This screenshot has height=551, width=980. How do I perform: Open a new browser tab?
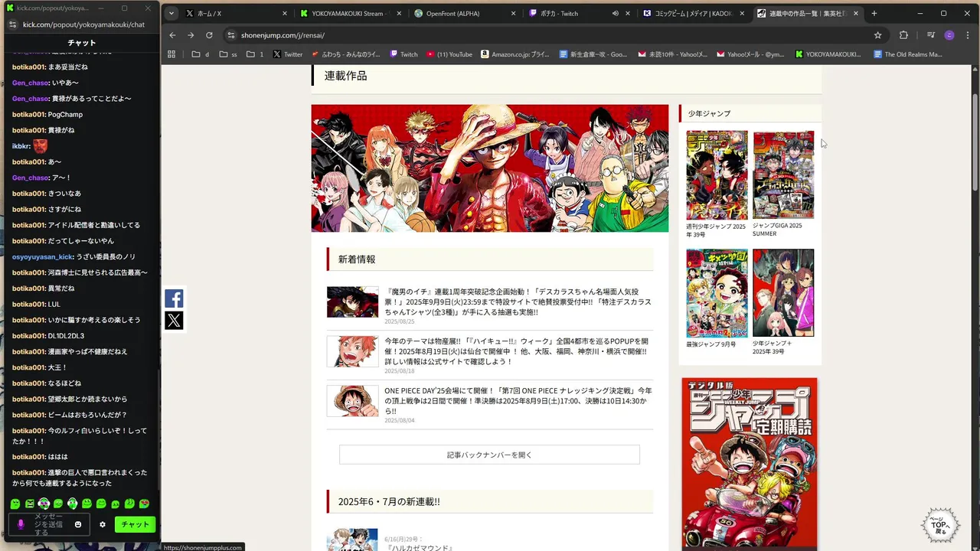tap(874, 13)
